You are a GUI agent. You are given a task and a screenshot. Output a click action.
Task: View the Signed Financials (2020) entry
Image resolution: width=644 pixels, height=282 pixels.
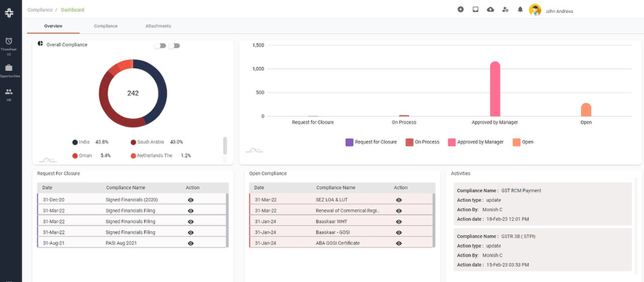tap(191, 200)
